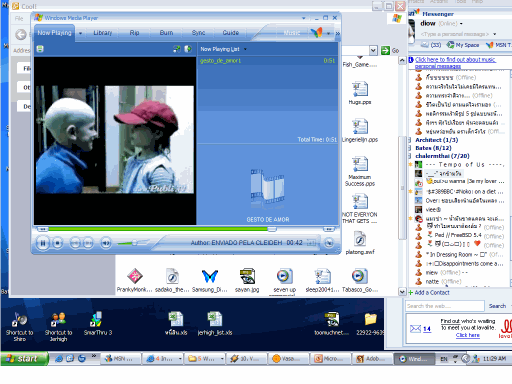Stop the video with the Stop button
The width and height of the screenshot is (512, 384).
[x=57, y=243]
